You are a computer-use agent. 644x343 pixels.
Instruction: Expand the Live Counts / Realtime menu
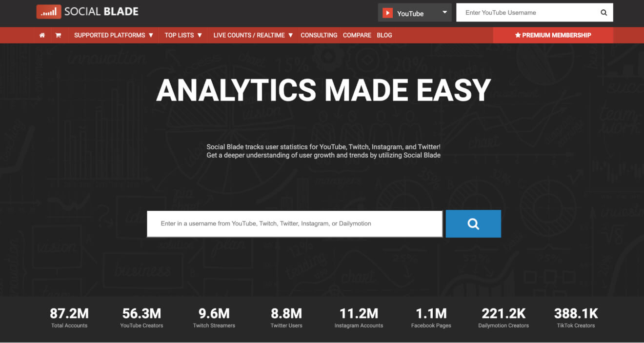(253, 35)
